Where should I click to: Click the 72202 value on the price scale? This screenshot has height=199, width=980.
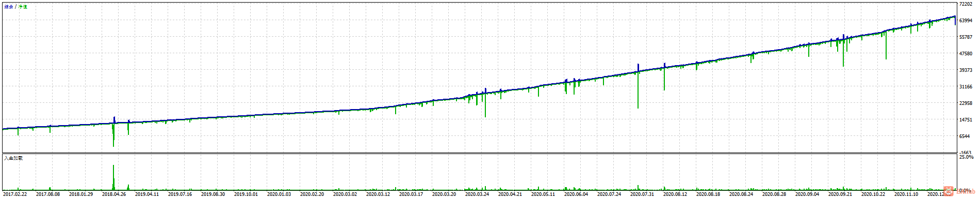tap(966, 4)
